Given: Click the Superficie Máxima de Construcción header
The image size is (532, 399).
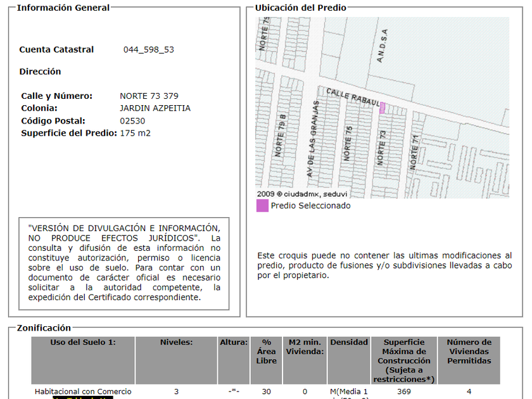Looking at the screenshot, I should [x=404, y=360].
